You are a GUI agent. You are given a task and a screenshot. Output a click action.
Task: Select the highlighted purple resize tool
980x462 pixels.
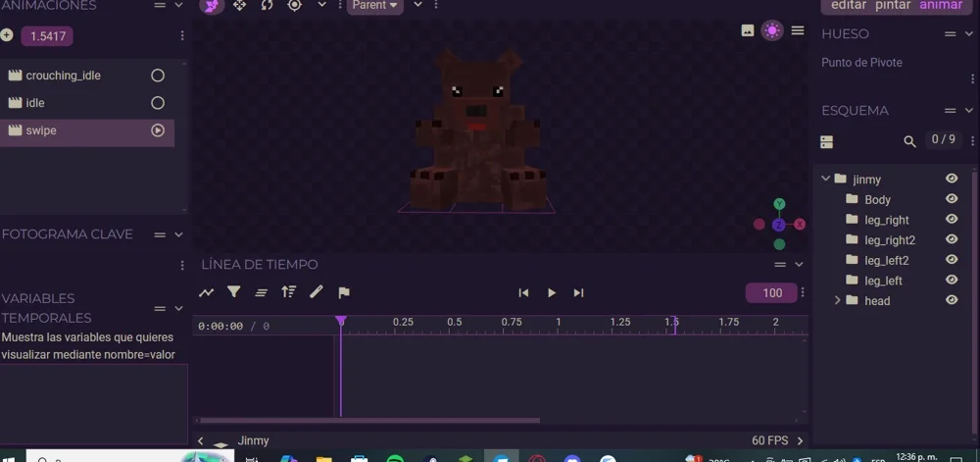tap(212, 6)
